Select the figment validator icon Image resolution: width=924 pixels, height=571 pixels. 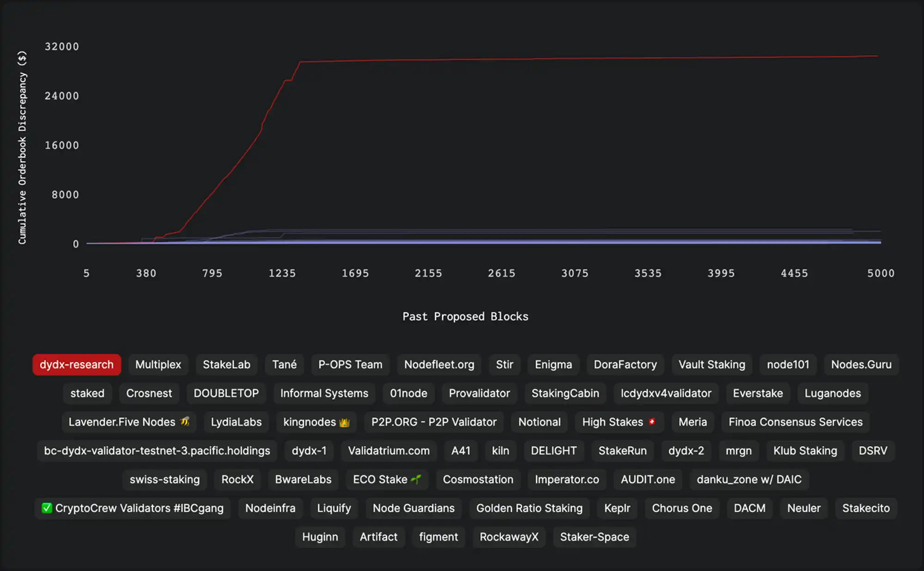pyautogui.click(x=438, y=537)
